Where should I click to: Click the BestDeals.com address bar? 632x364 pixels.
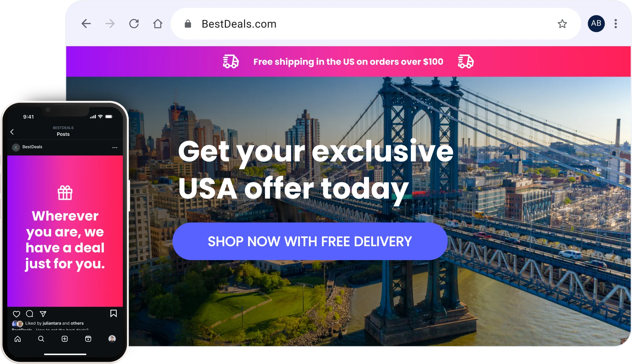pos(376,24)
